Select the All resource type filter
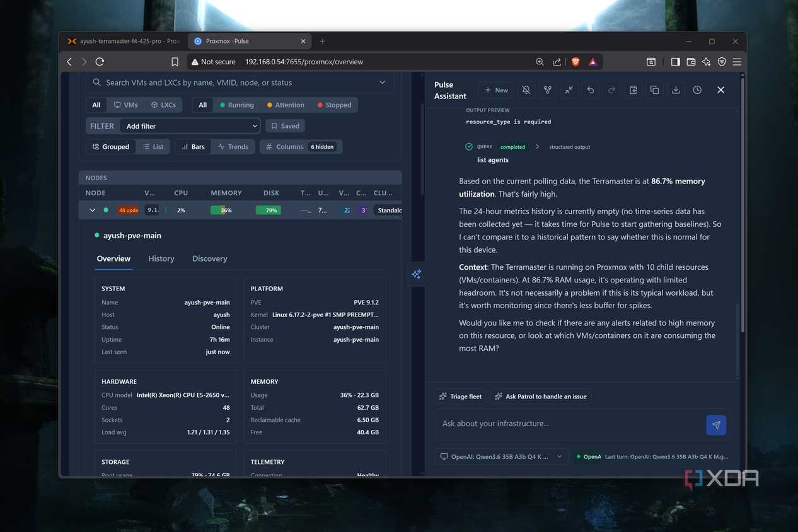 96,105
